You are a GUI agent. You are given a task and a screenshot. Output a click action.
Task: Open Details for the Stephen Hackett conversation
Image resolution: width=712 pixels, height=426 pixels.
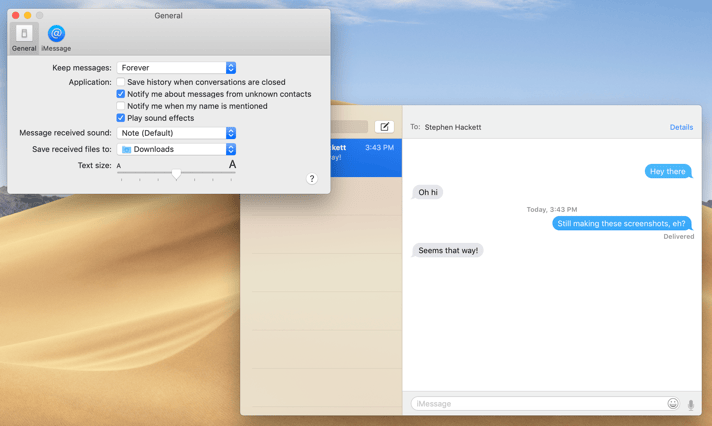point(681,127)
